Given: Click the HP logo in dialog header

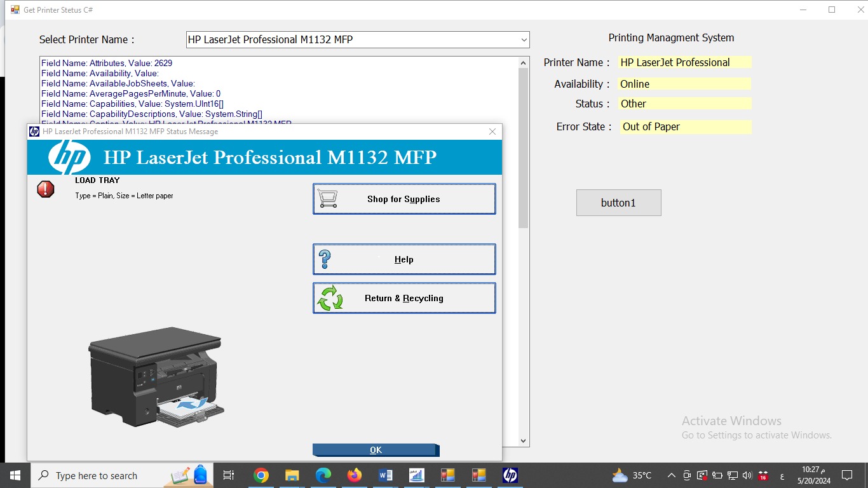Looking at the screenshot, I should click(69, 157).
